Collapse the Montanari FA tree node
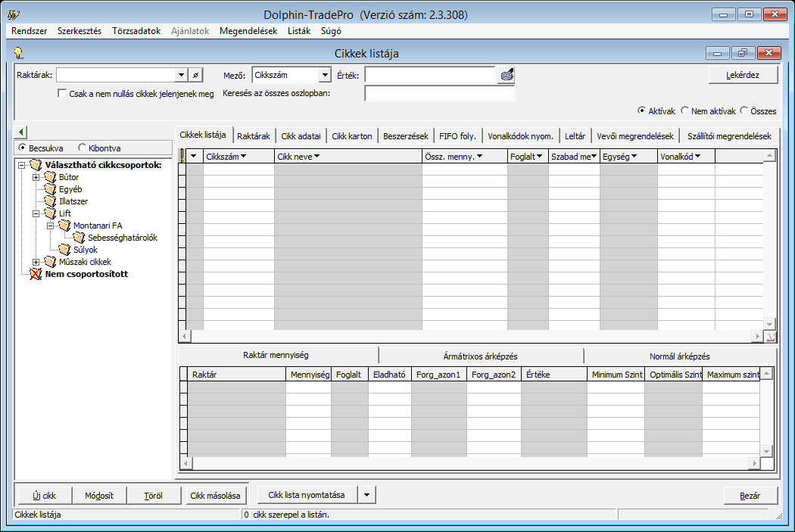This screenshot has height=532, width=795. [50, 226]
